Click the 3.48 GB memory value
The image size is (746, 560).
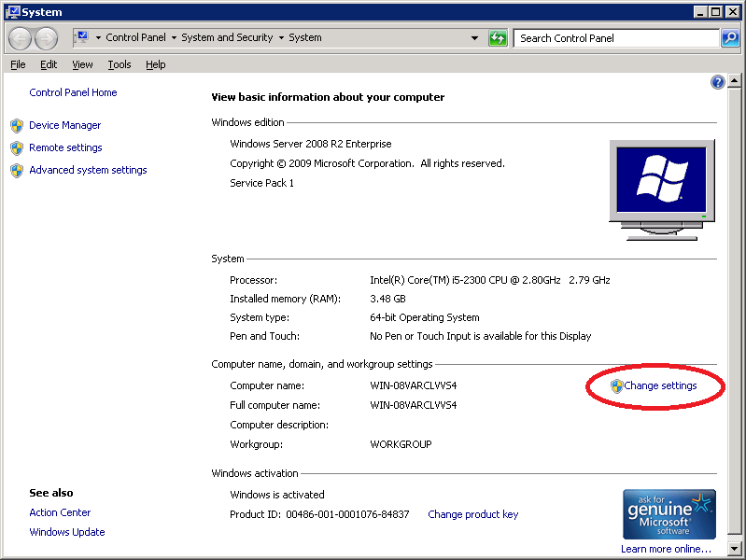387,299
